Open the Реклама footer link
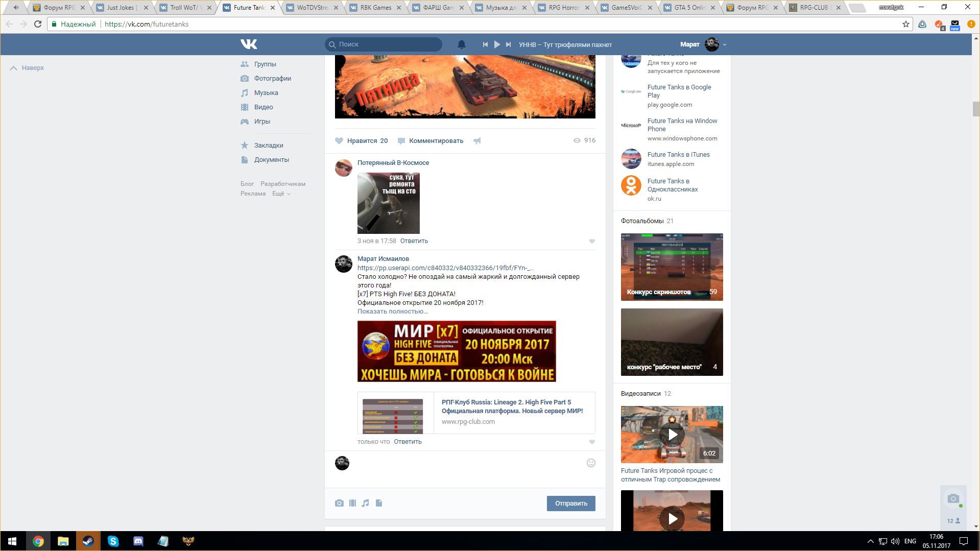The height and width of the screenshot is (551, 980). pos(253,194)
